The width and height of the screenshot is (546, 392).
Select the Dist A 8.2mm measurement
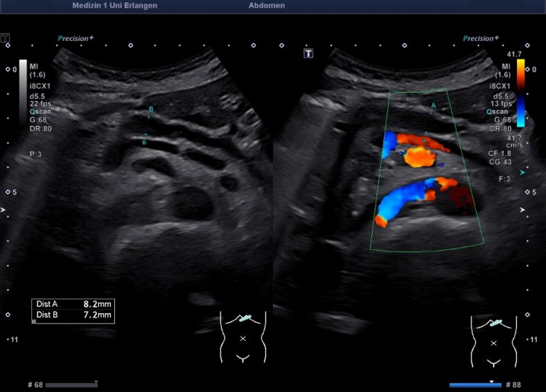click(x=73, y=304)
